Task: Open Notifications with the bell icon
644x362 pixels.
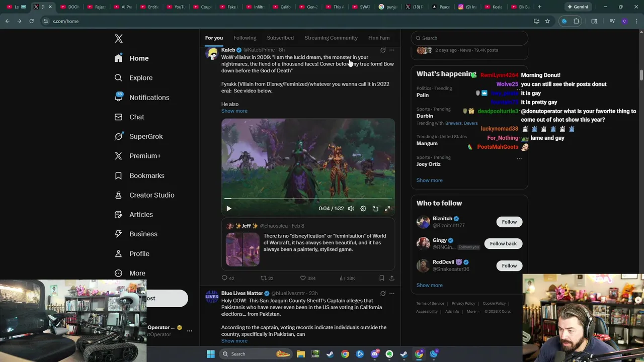Action: pos(141,98)
